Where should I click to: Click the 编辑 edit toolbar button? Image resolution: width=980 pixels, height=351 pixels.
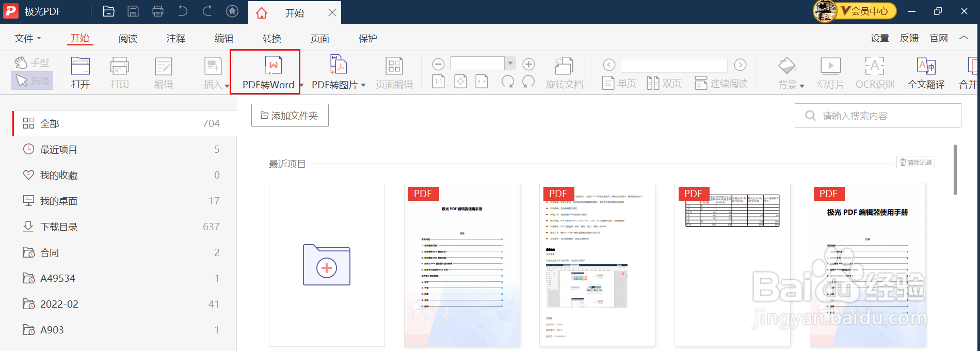164,73
